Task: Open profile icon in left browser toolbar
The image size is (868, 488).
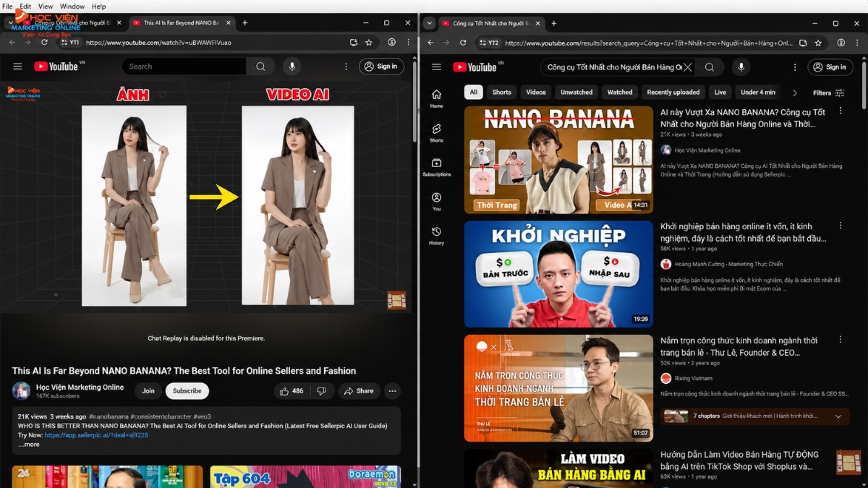Action: click(391, 43)
